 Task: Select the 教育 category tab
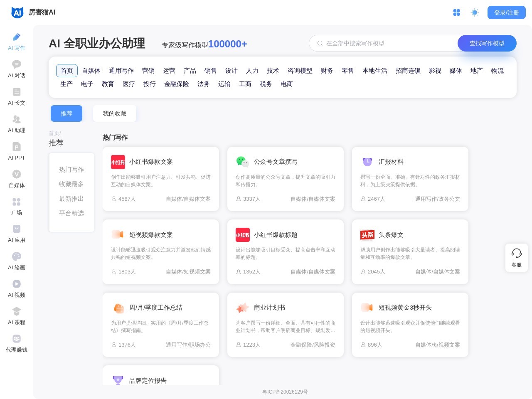108,84
